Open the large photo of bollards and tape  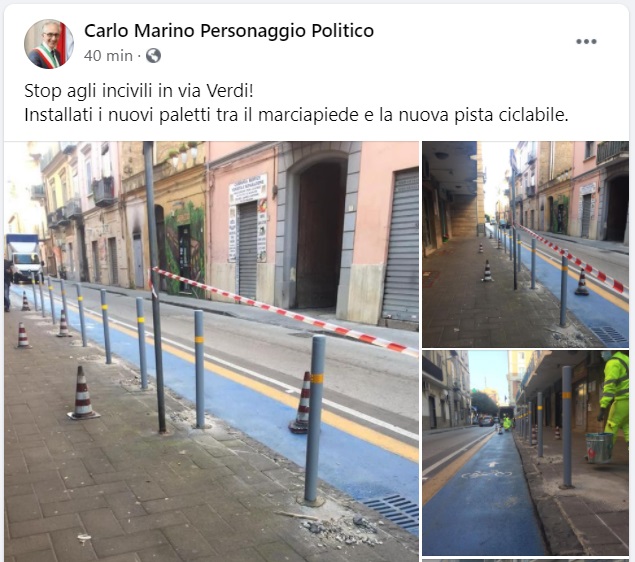[x=211, y=351]
